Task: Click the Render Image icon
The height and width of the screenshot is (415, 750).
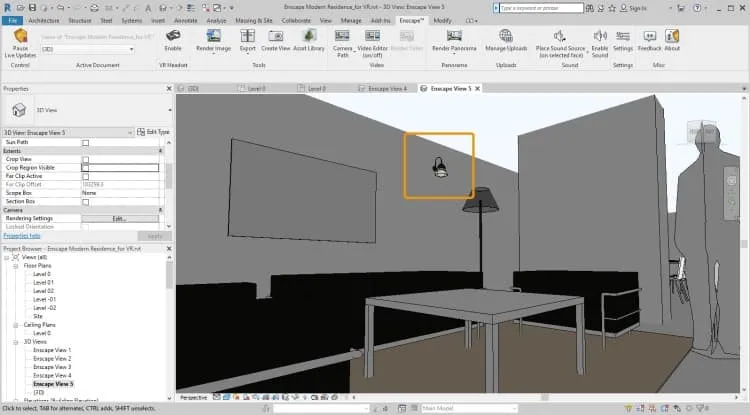Action: pos(213,36)
